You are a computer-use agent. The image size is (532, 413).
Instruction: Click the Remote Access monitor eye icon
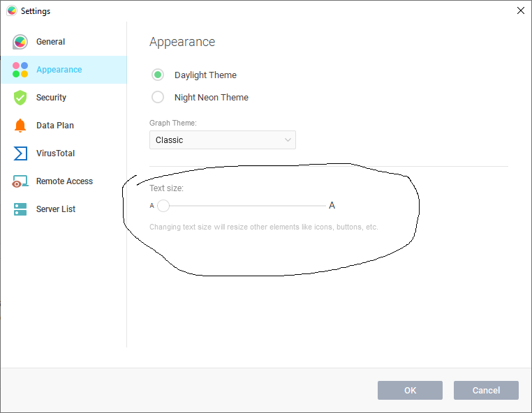tap(20, 181)
